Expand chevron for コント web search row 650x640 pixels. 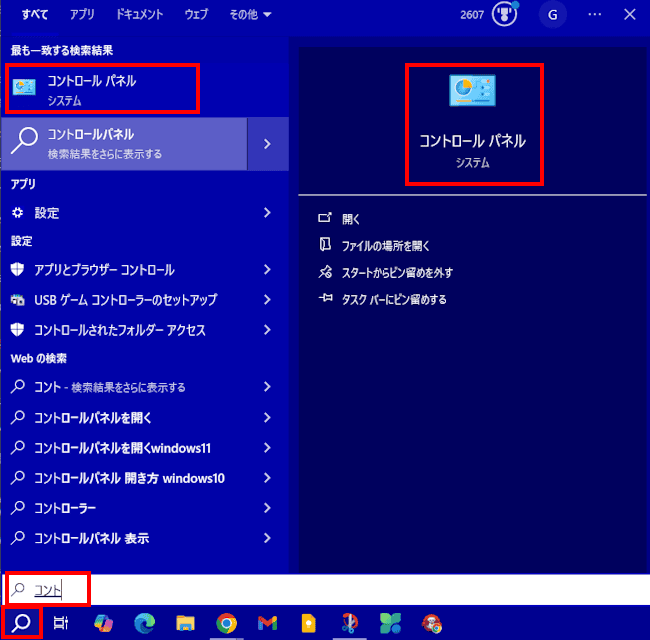pyautogui.click(x=267, y=386)
